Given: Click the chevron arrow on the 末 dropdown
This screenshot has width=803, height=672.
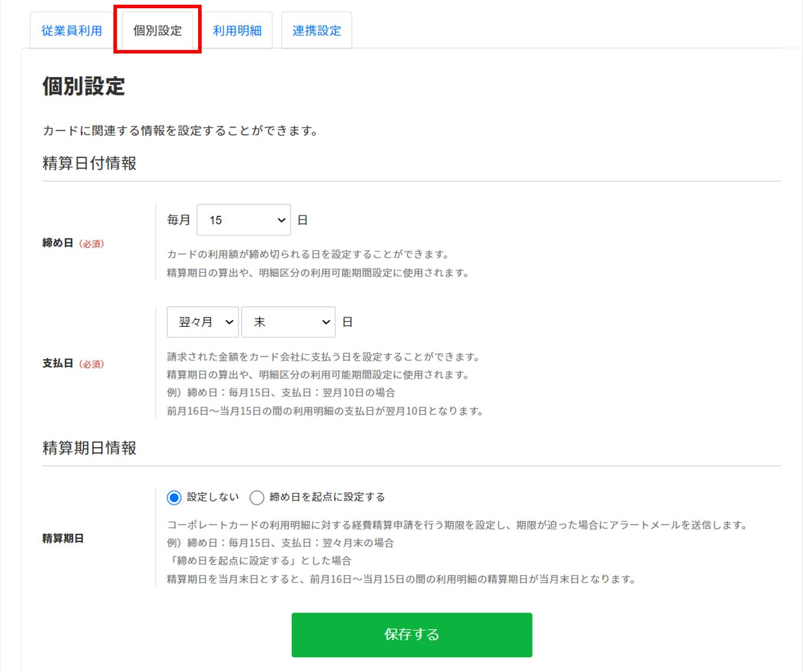Looking at the screenshot, I should tap(326, 322).
